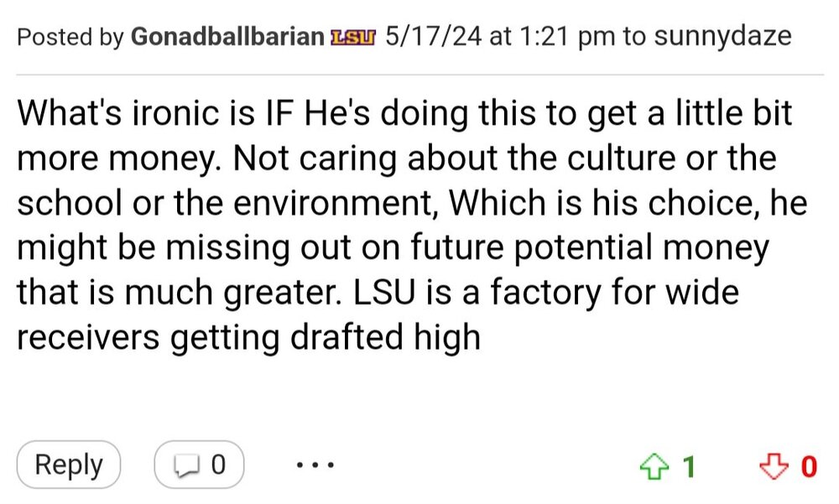Open Gonadballbarian's user profile
Viewport: 839px width, 504px height.
pyautogui.click(x=227, y=37)
